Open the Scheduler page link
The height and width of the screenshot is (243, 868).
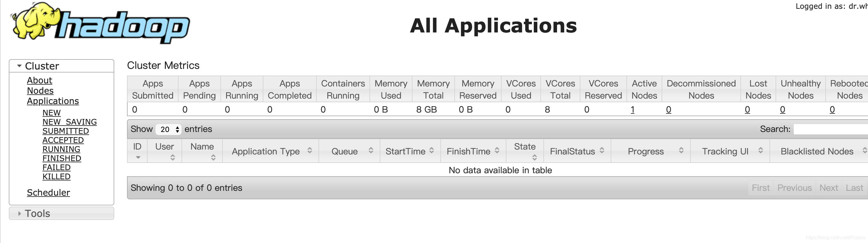pos(48,192)
